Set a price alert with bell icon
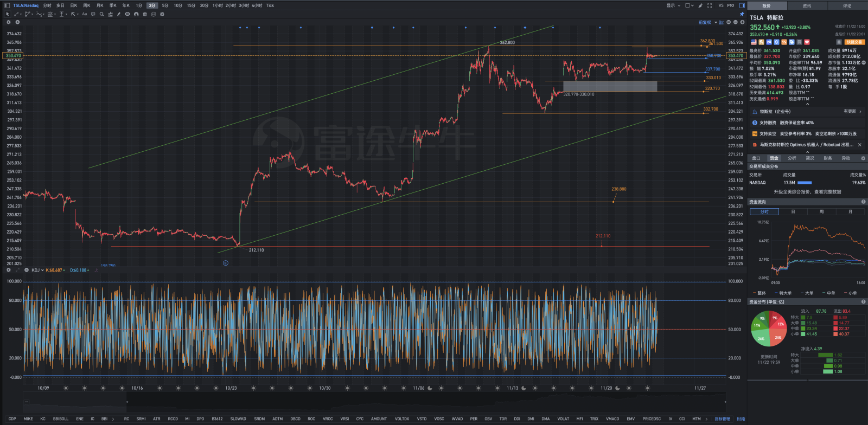The height and width of the screenshot is (425, 868). point(839,42)
